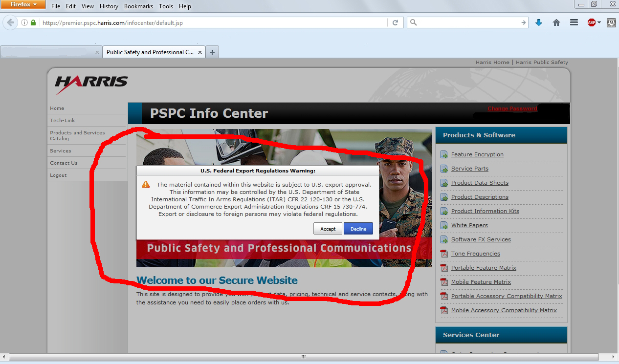Image resolution: width=619 pixels, height=364 pixels.
Task: Submit search with the arrow in search box
Action: point(523,22)
